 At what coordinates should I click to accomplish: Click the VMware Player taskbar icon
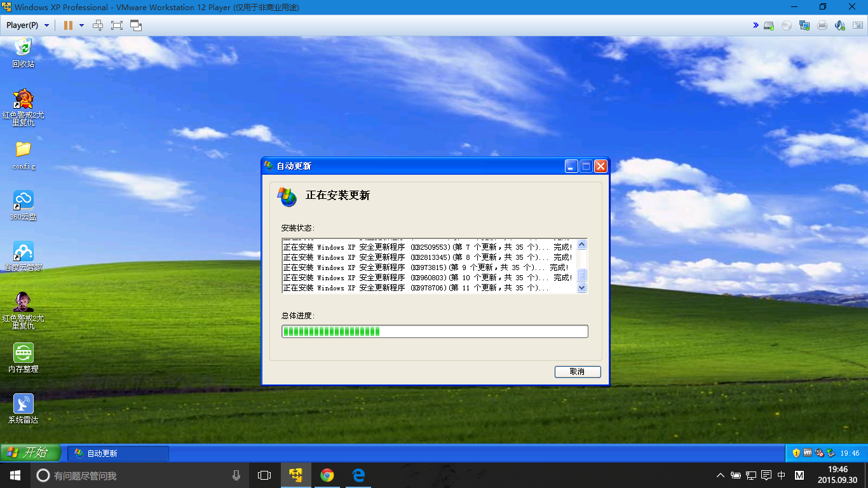click(x=295, y=475)
